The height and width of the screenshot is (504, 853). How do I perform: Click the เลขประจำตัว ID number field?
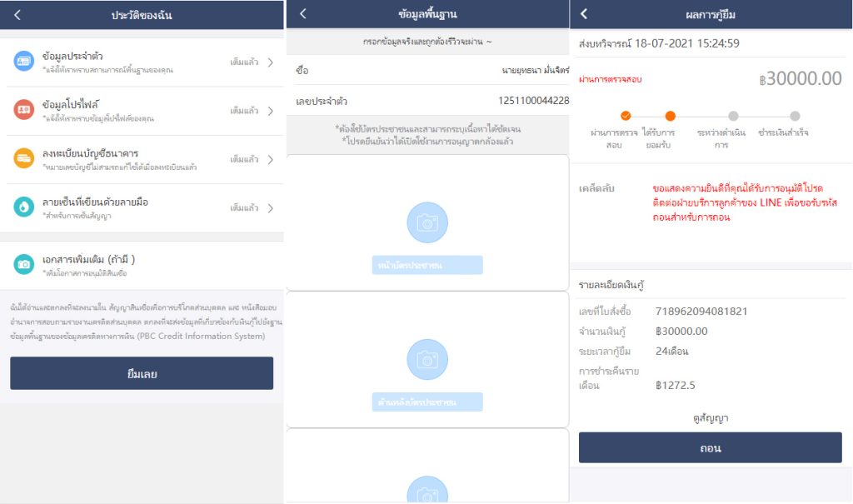[427, 101]
